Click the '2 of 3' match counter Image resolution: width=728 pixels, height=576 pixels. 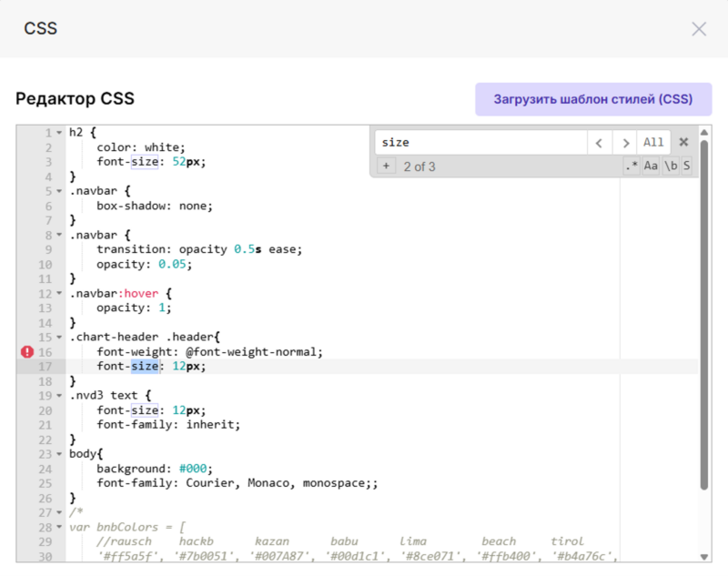tap(420, 167)
